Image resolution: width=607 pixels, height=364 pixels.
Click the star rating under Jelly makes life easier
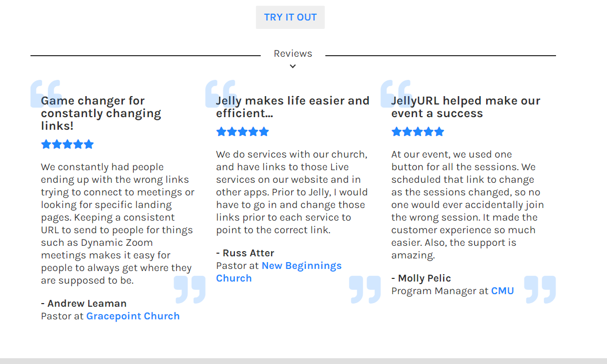click(x=242, y=131)
